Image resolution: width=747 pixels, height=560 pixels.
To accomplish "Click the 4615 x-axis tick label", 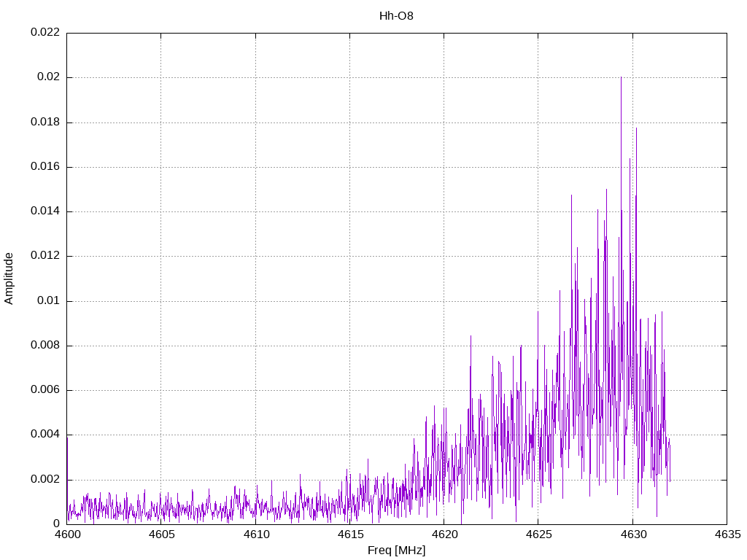I will coord(349,535).
